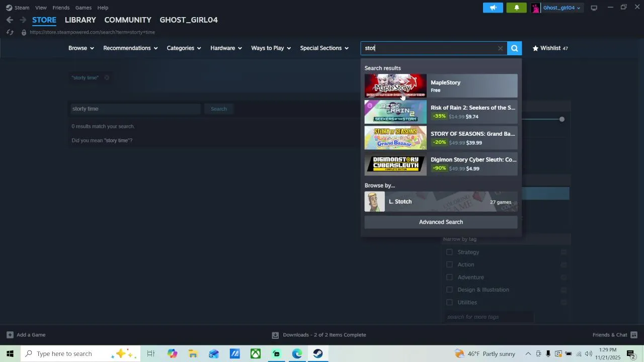Click the Advanced Search button
Screen dimensions: 644x362
point(441,222)
